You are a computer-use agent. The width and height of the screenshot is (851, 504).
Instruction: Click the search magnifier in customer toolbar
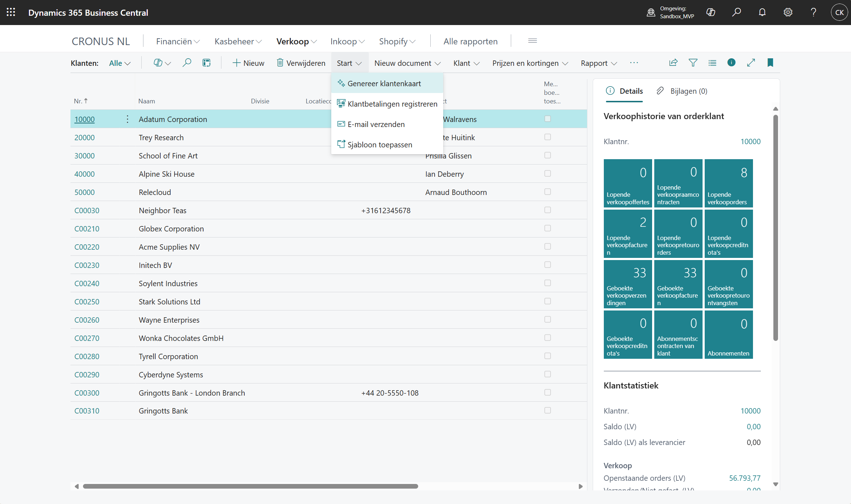[x=187, y=63]
